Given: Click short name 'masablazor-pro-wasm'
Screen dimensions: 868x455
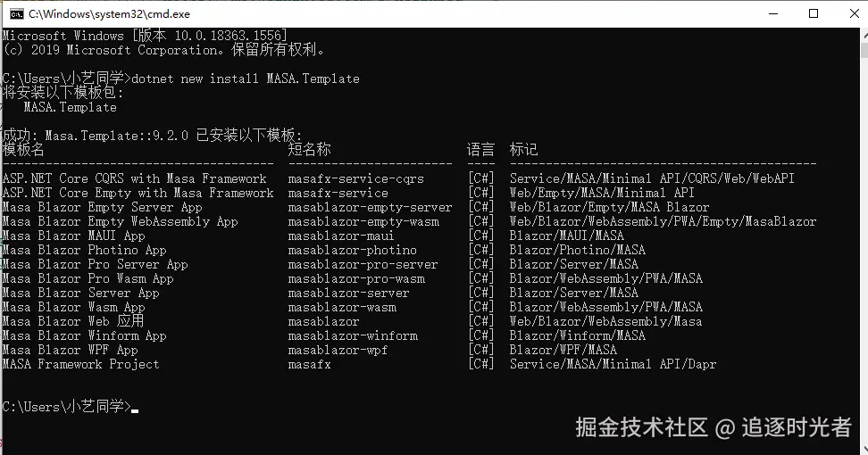Looking at the screenshot, I should pos(356,278).
